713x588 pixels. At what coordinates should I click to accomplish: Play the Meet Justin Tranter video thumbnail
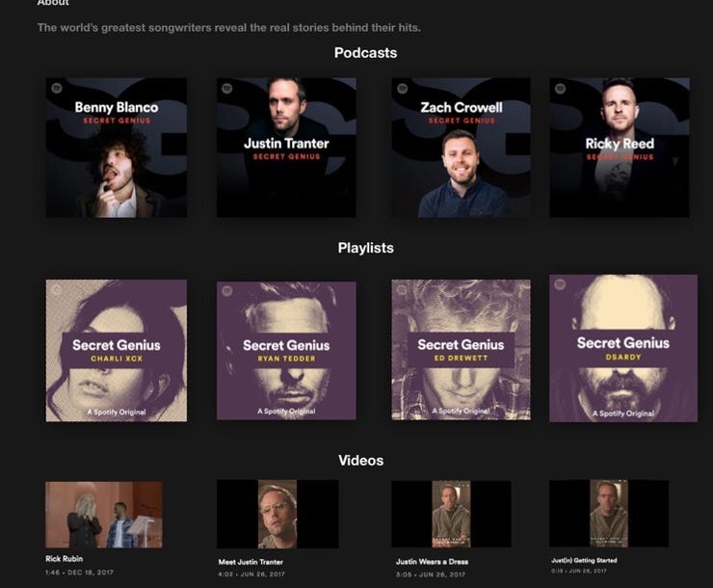click(277, 514)
